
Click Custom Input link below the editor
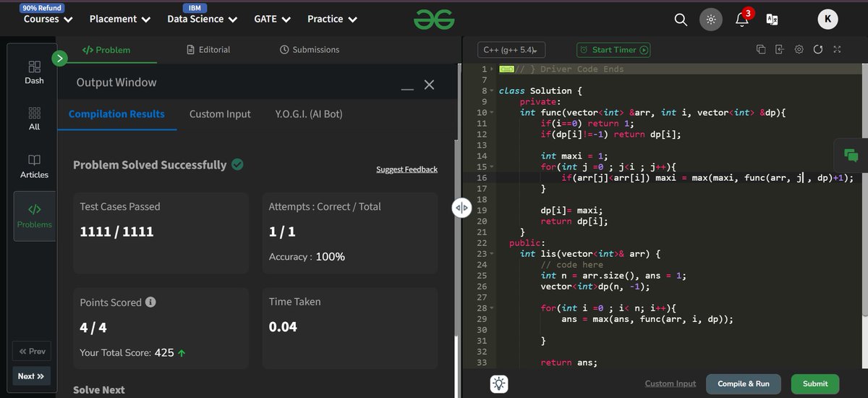point(671,384)
